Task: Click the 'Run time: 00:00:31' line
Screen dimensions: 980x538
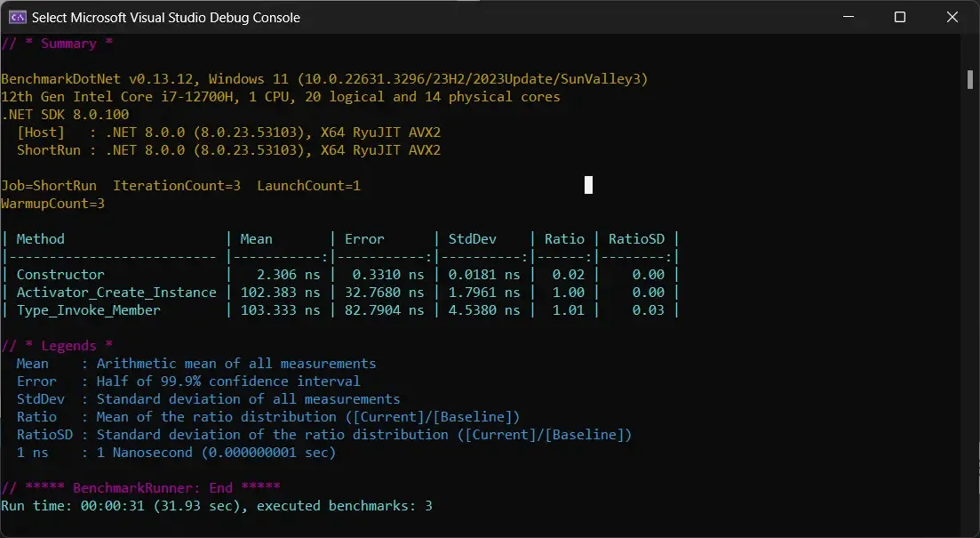Action: point(217,505)
